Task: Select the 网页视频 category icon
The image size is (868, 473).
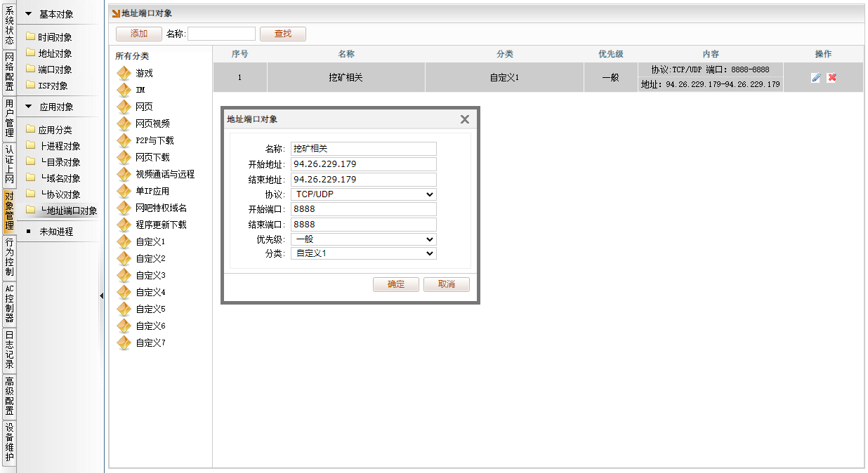Action: click(124, 124)
